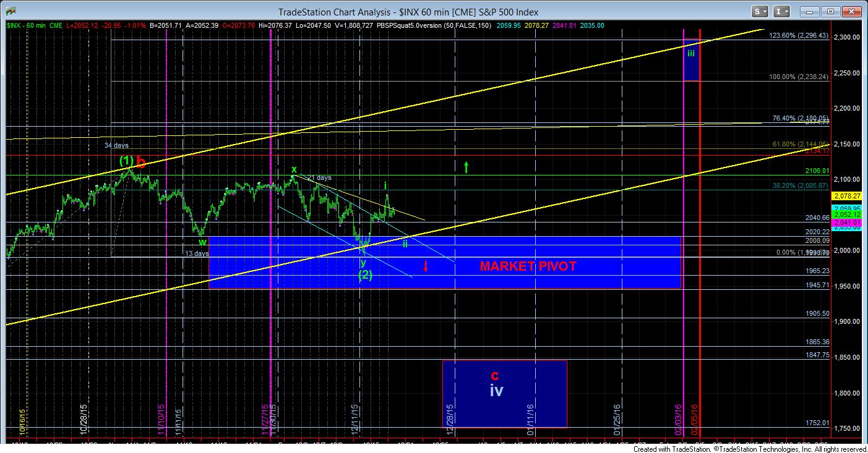Image resolution: width=868 pixels, height=453 pixels.
Task: Select the 1752.01 horizontal level label
Action: pos(817,423)
